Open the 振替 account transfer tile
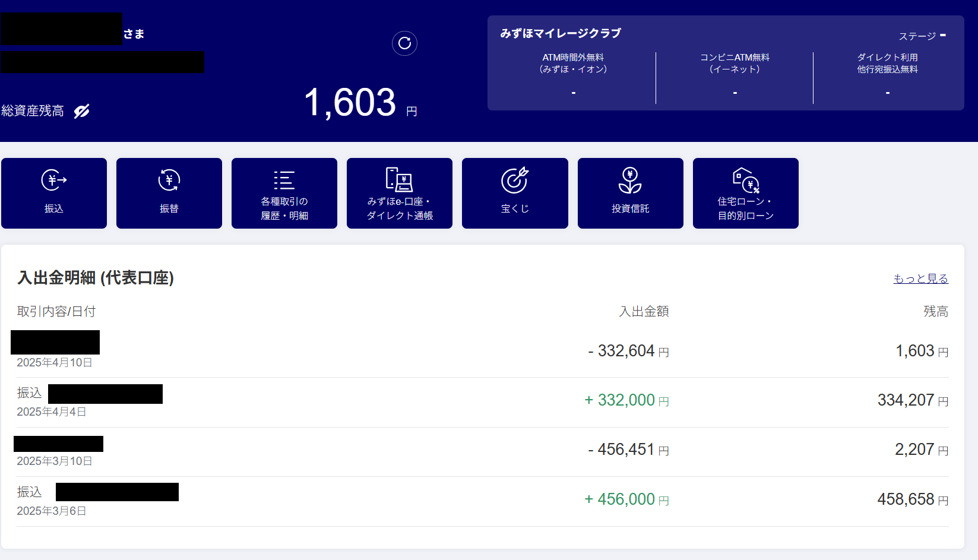This screenshot has width=978, height=560. click(x=169, y=193)
